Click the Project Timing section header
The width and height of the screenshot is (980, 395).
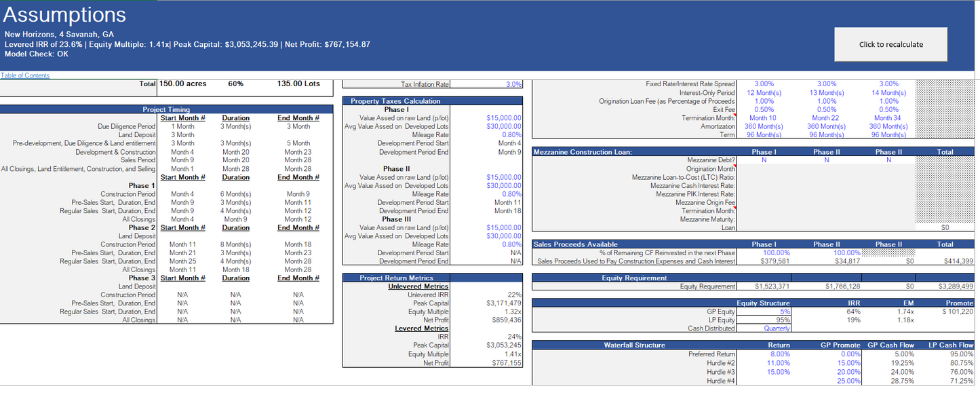click(x=166, y=109)
